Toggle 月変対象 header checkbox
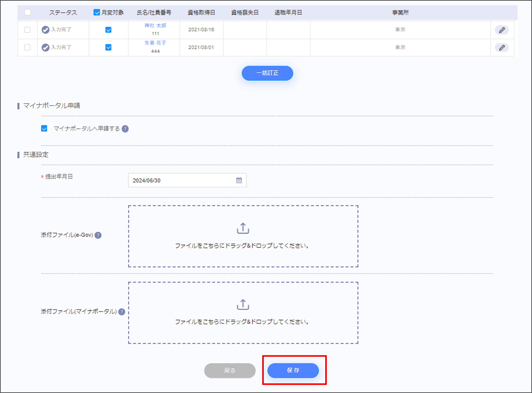Image resolution: width=532 pixels, height=393 pixels. pyautogui.click(x=97, y=12)
